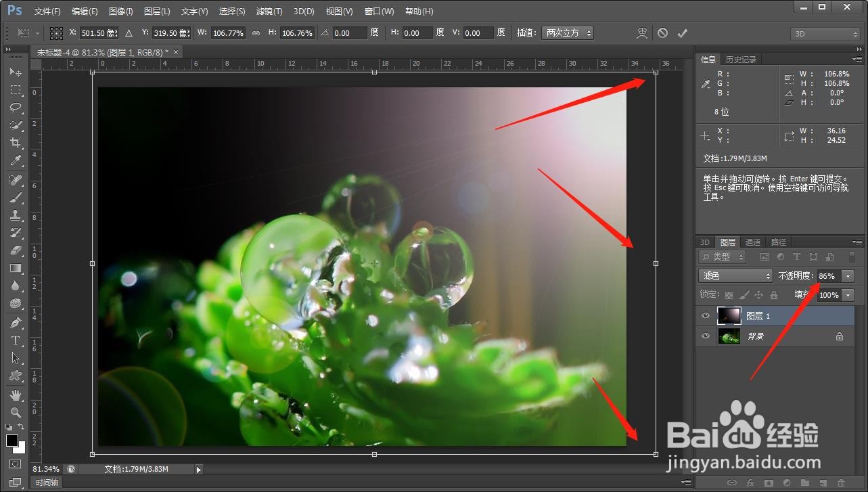Image resolution: width=868 pixels, height=492 pixels.
Task: Open the status bar document info arrow
Action: coord(199,469)
